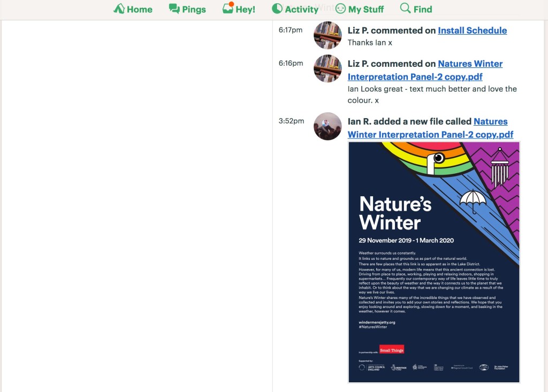
Task: Select the Find menu label
Action: [423, 10]
